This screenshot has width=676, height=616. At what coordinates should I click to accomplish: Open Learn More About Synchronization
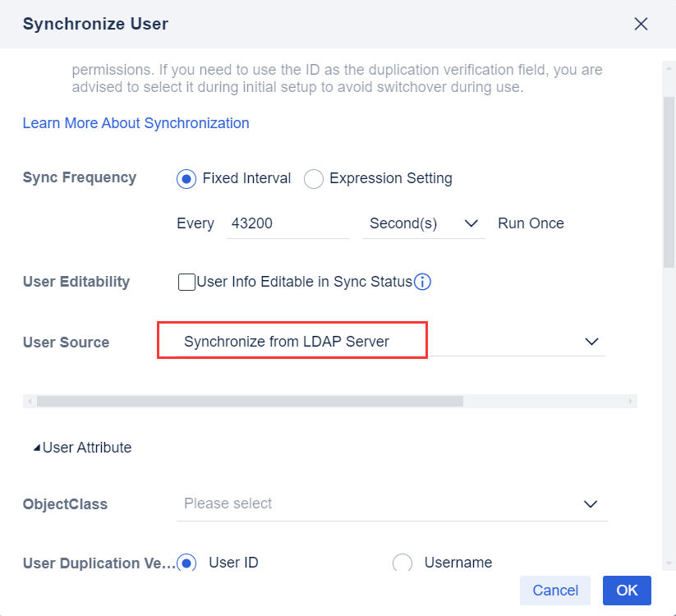(136, 122)
